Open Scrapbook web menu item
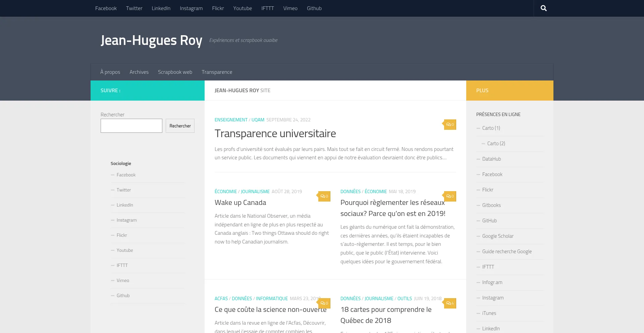 (x=175, y=72)
